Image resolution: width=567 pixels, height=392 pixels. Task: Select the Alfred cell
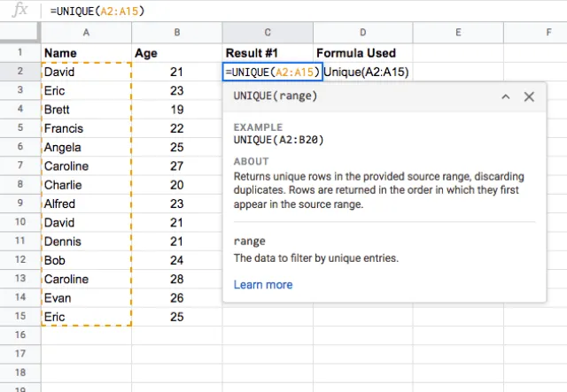pos(87,204)
